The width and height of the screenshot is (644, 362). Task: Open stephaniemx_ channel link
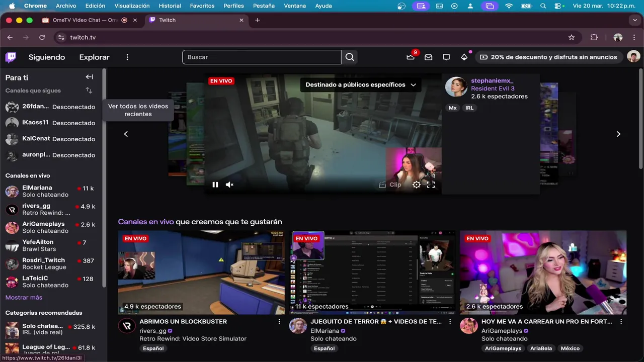point(492,80)
